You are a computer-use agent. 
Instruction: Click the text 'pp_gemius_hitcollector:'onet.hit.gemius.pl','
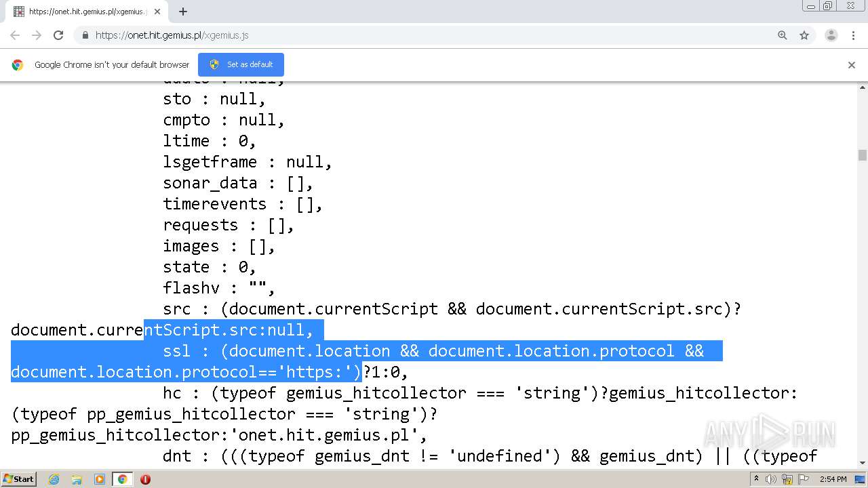(x=219, y=435)
